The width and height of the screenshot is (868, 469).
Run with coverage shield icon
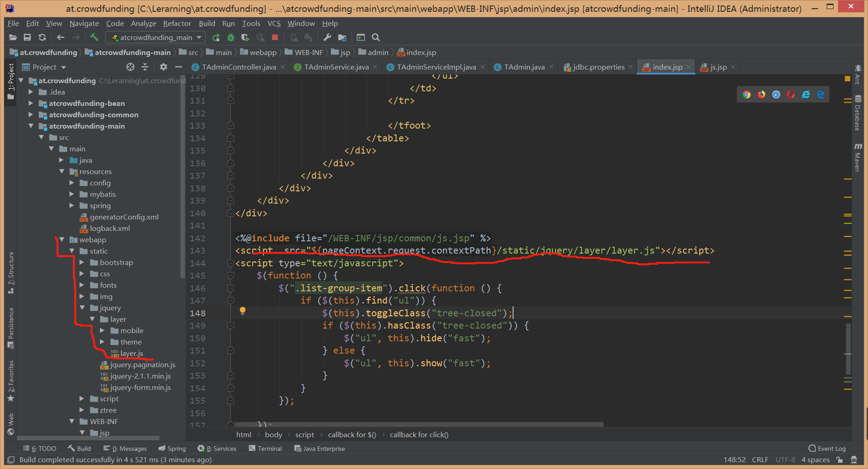tap(245, 37)
